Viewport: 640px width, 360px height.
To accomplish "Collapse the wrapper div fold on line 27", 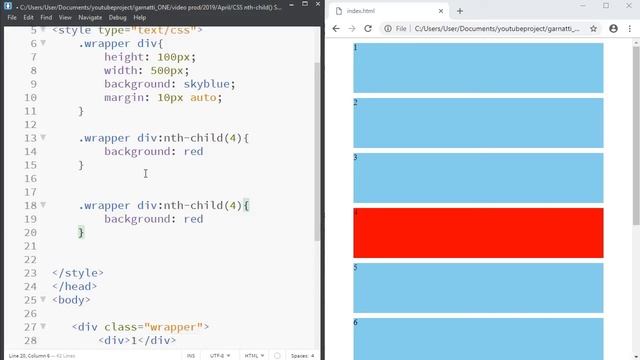I will click(x=43, y=327).
